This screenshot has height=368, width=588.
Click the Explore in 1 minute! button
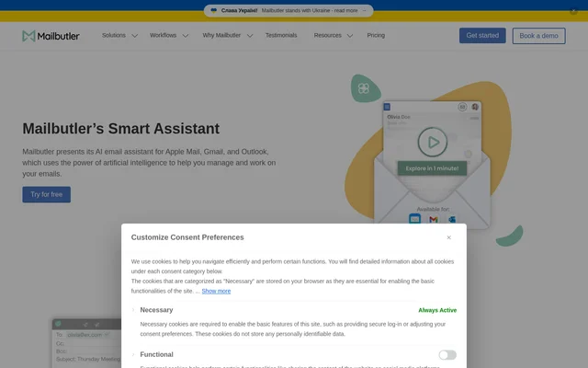[432, 168]
